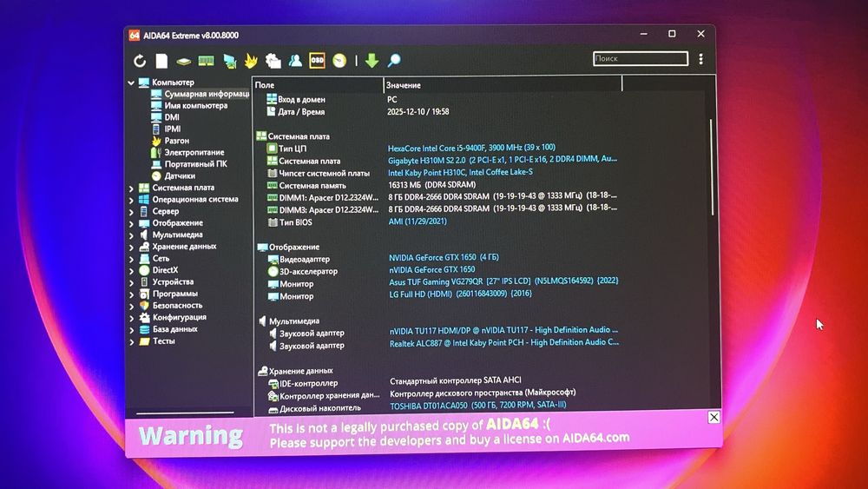Viewport: 868px width, 489px height.
Task: Select Безопасность in the tree
Action: pyautogui.click(x=177, y=305)
